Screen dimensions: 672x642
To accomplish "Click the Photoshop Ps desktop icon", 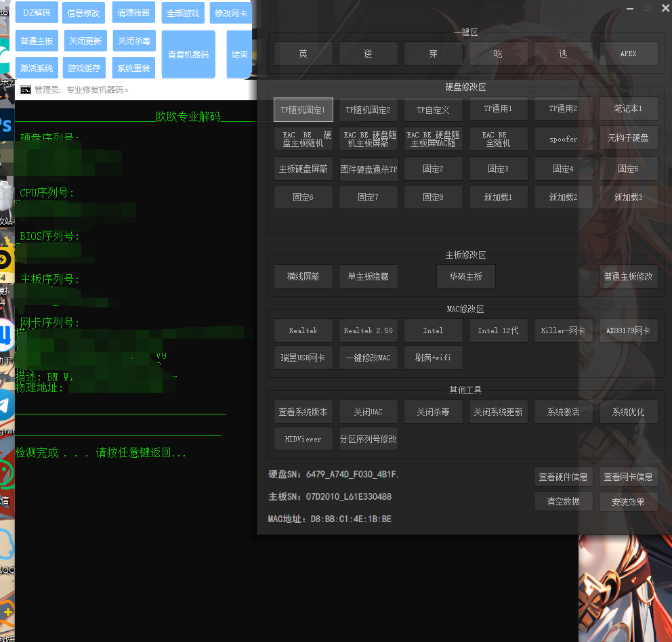I will (6, 125).
